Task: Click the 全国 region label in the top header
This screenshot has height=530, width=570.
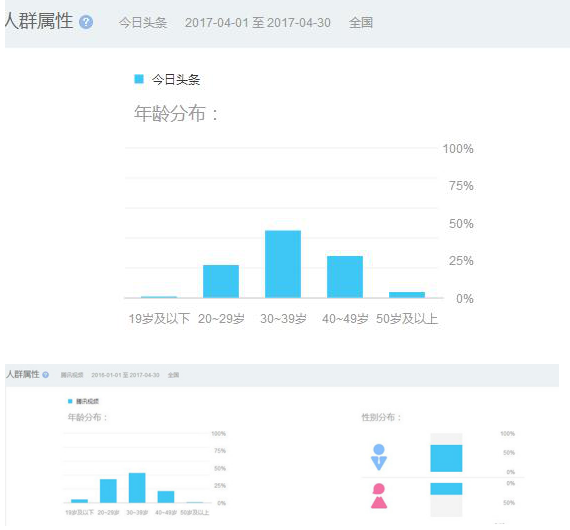Action: pos(361,23)
